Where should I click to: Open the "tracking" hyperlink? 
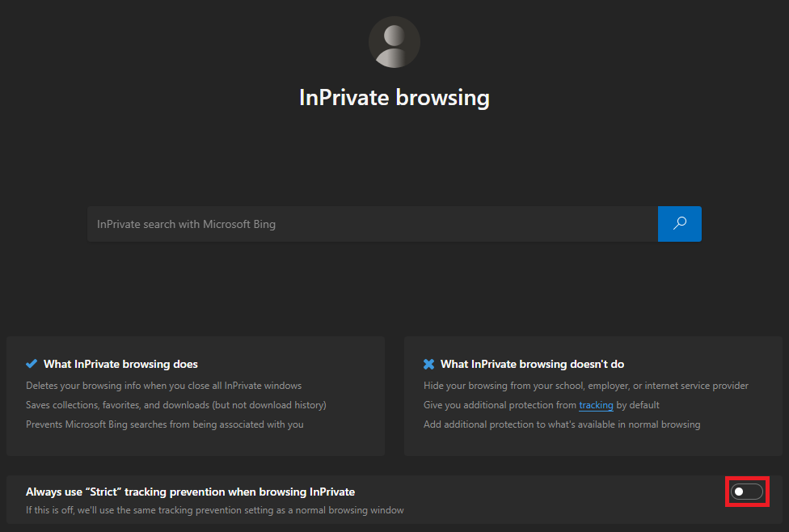tap(596, 405)
